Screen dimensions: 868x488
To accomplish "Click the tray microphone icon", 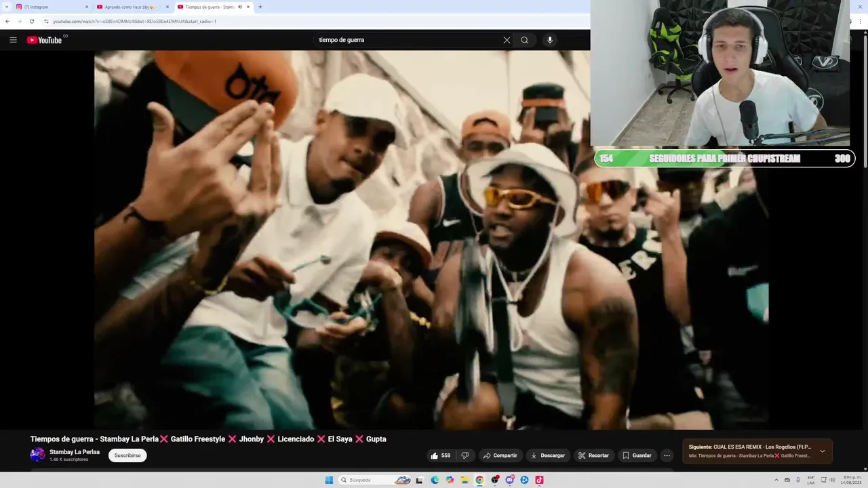I will tap(798, 480).
